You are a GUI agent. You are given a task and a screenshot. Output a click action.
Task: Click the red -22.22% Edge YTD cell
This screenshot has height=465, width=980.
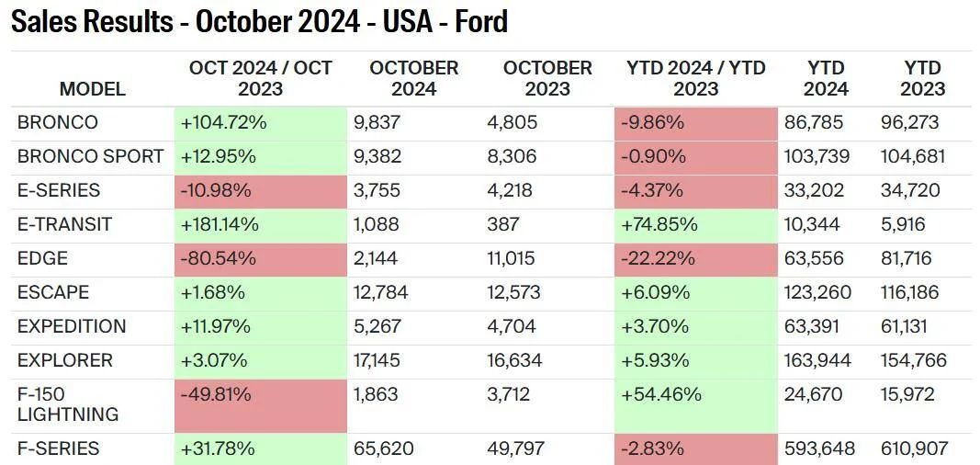pos(695,258)
